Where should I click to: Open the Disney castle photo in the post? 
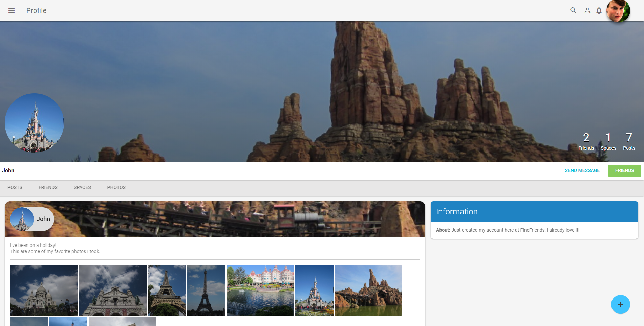point(314,290)
